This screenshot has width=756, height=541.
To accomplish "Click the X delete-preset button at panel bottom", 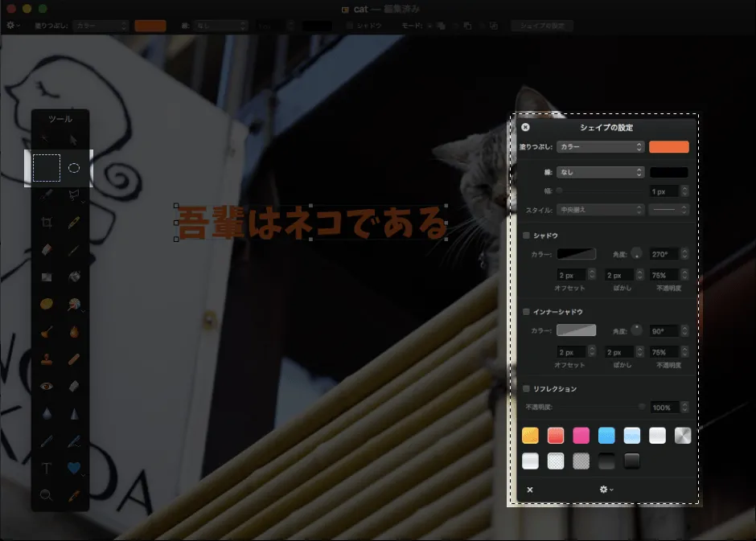I will click(530, 490).
